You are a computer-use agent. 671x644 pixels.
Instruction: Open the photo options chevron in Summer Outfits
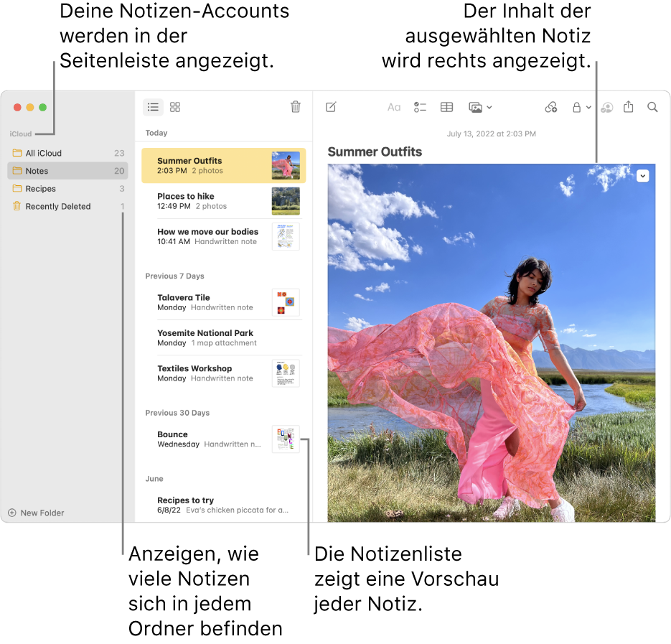click(x=642, y=176)
